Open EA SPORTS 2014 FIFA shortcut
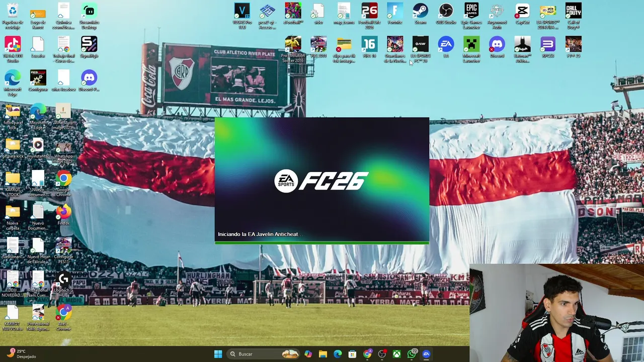The image size is (644, 362). click(x=548, y=16)
